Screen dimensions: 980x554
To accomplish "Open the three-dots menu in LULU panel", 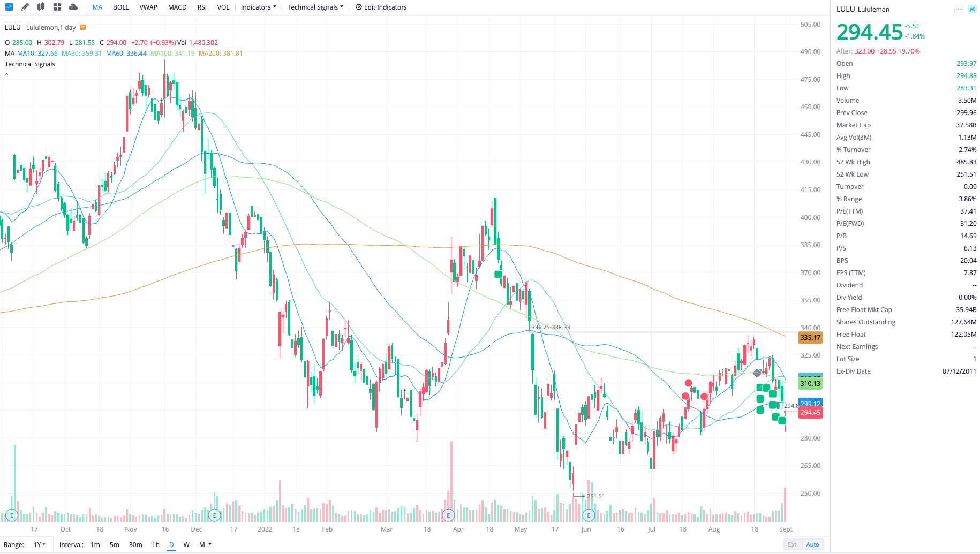I will (959, 9).
